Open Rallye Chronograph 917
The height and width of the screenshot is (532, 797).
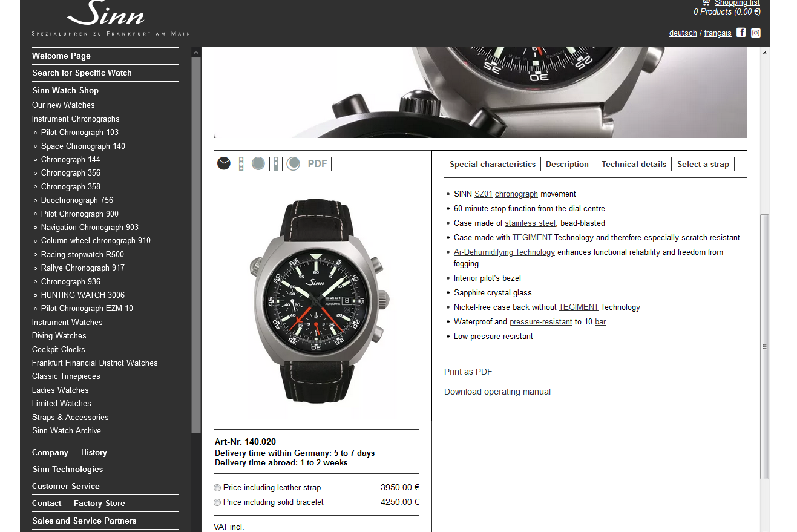[83, 268]
